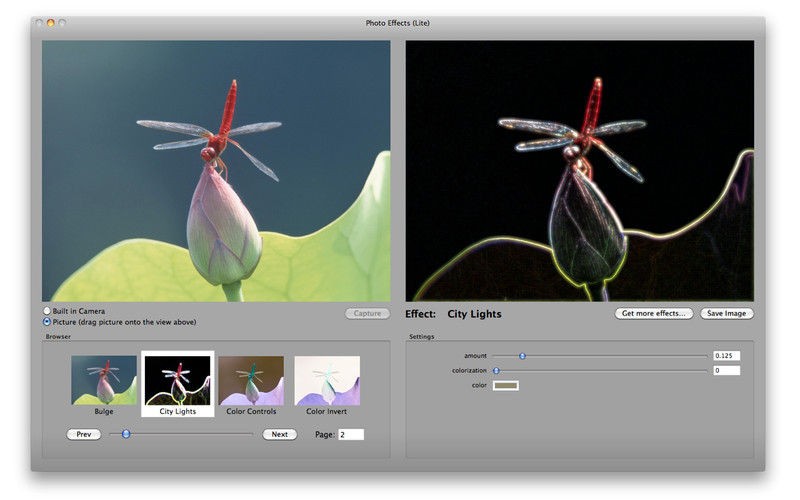Screen dimensions: 800x500
Task: Click the colorization slider knob
Action: coord(496,370)
